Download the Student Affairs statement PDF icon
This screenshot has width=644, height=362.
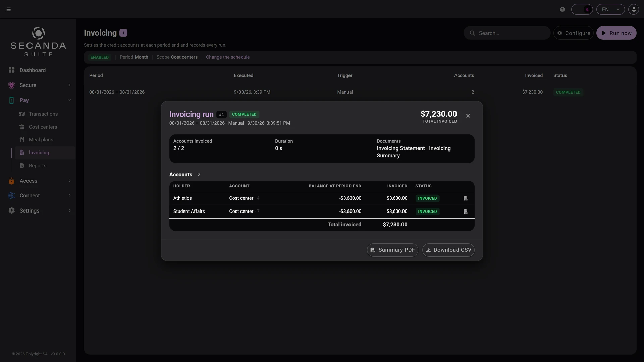pyautogui.click(x=466, y=212)
